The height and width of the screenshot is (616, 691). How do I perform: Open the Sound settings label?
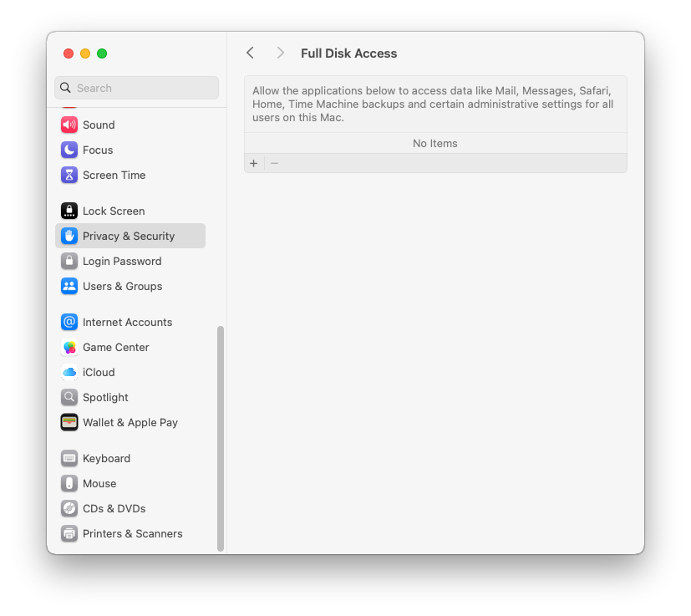point(99,125)
